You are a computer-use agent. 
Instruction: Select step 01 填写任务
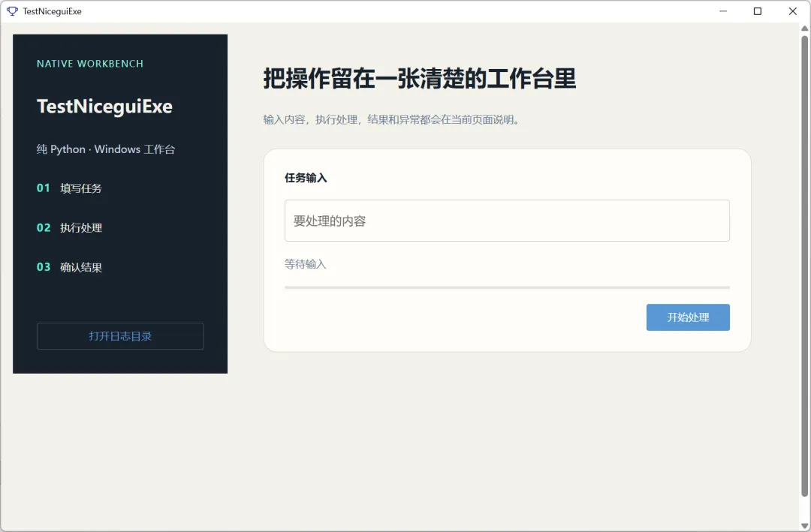point(69,188)
